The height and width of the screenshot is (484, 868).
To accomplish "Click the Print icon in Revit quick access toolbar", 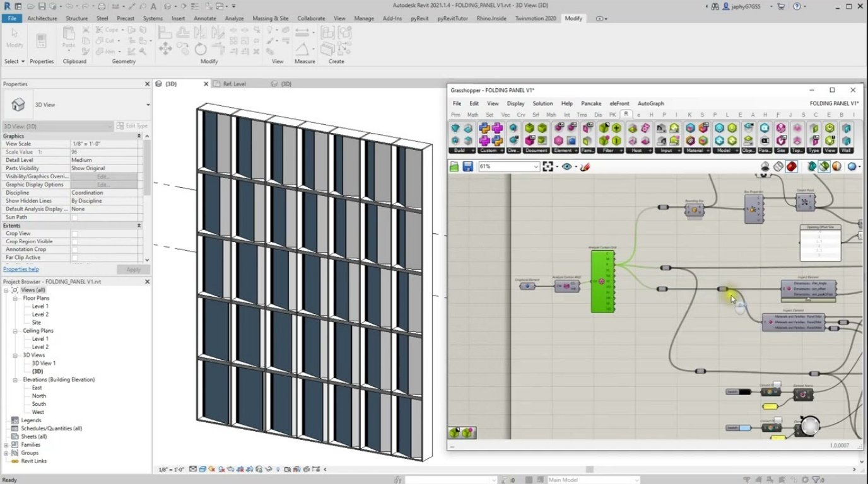I will coord(102,6).
